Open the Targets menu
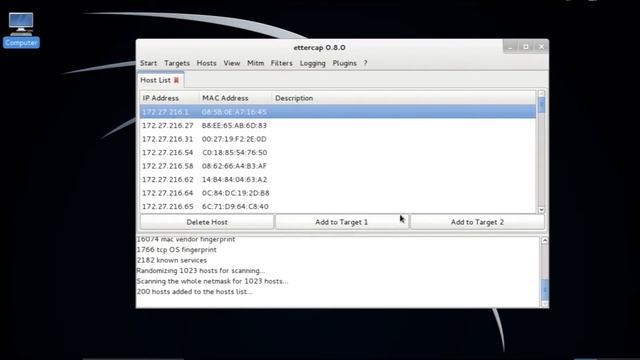Image resolution: width=640 pixels, height=360 pixels. tap(177, 63)
